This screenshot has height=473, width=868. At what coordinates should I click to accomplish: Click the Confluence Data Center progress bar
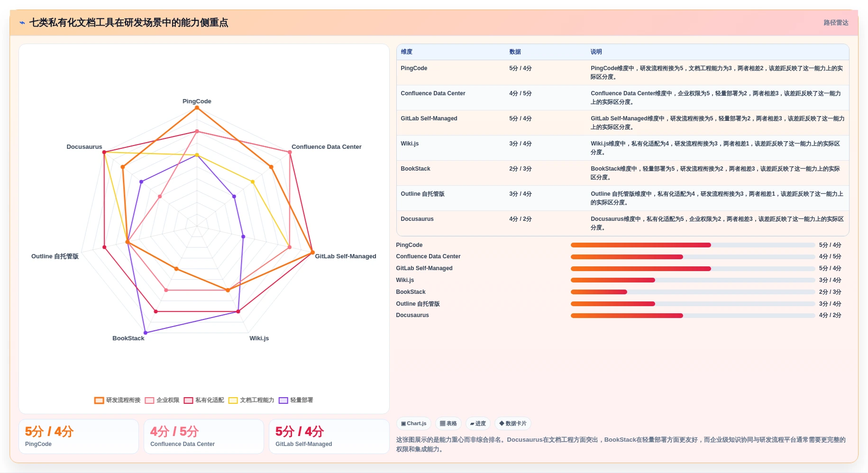pos(693,257)
